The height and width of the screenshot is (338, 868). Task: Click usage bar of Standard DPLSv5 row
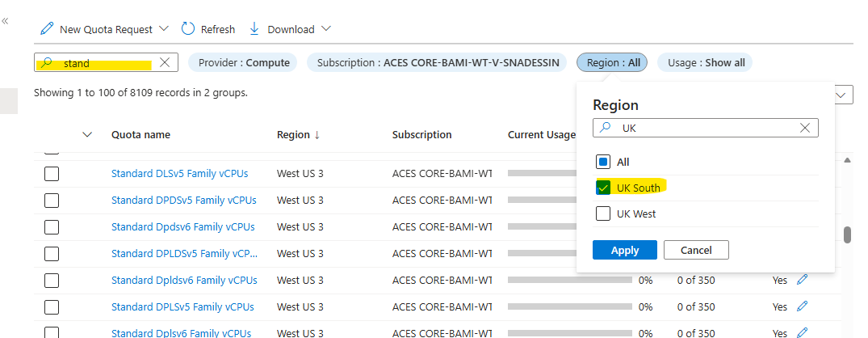click(x=569, y=306)
